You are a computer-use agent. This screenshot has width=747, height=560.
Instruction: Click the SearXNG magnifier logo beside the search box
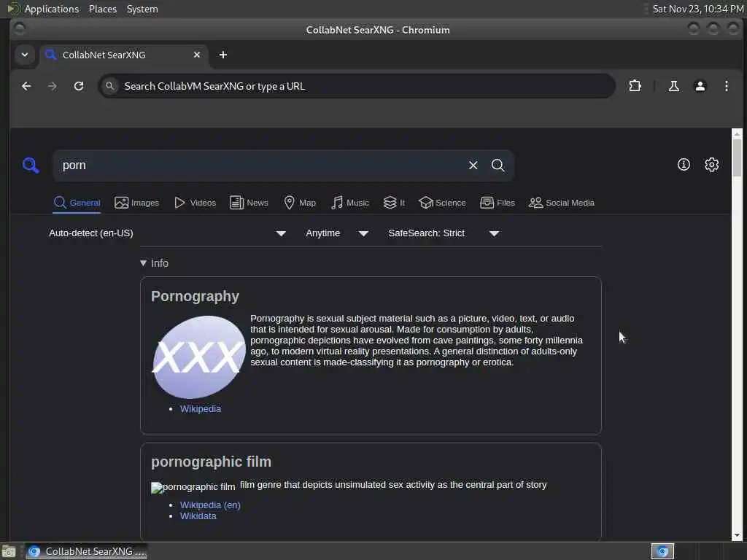coord(31,166)
